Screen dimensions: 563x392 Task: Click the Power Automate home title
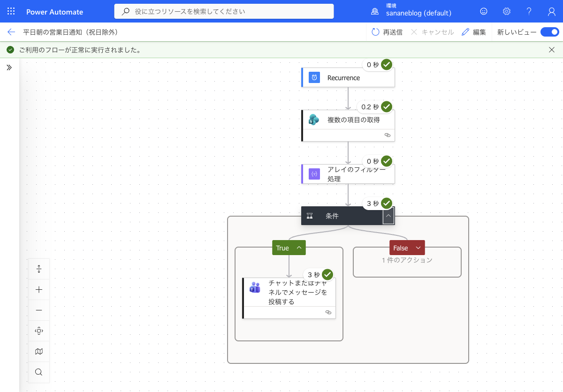click(55, 12)
